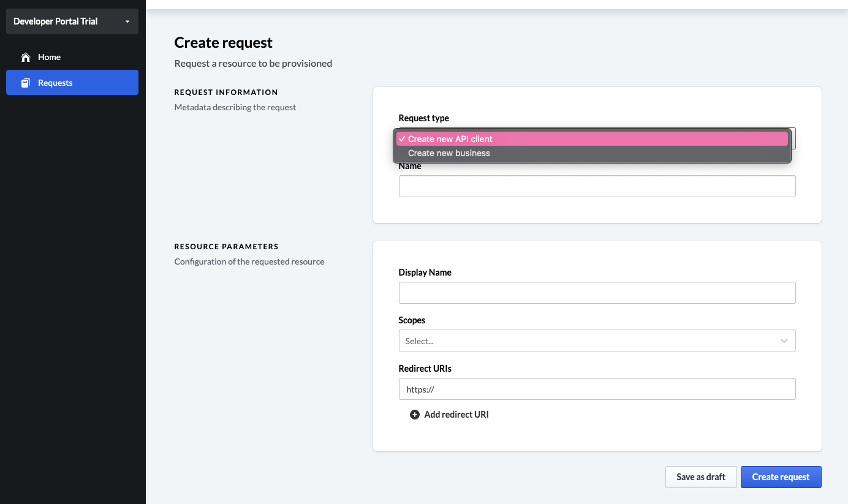Click into the Display Name input
The image size is (848, 504).
pyautogui.click(x=597, y=293)
